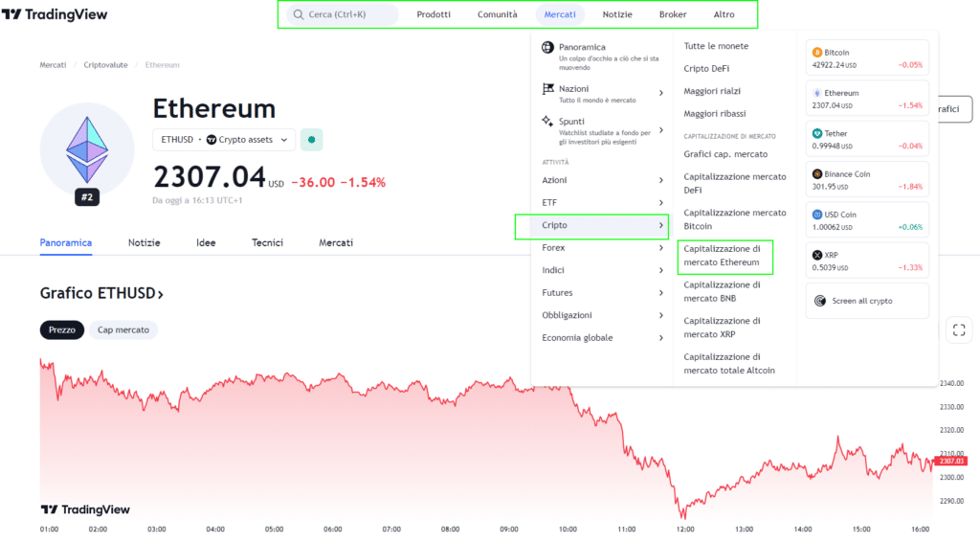
Task: Click the 2307.03 price label on chart axis
Action: pyautogui.click(x=951, y=461)
